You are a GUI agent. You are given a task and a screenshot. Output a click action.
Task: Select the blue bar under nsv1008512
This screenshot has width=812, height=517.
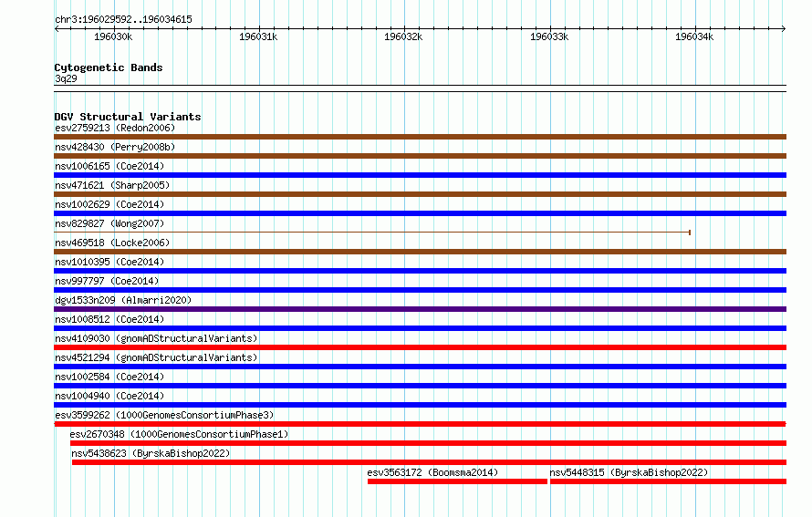point(420,328)
